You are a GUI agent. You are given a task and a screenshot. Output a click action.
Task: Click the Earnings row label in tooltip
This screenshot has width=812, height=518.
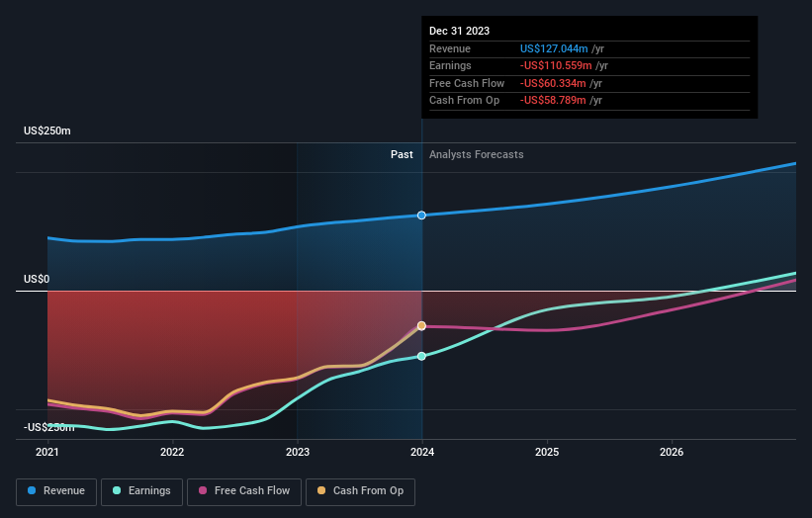point(450,65)
